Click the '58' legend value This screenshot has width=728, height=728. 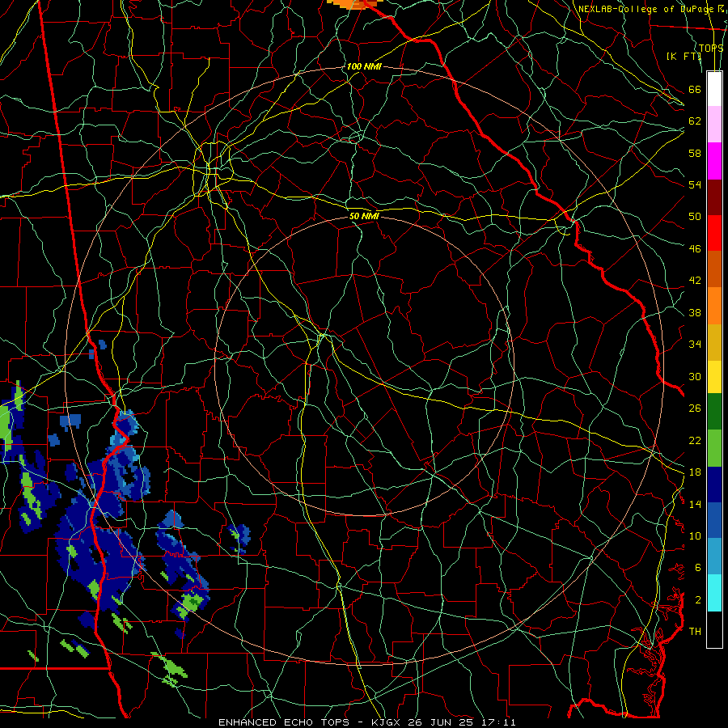click(695, 153)
